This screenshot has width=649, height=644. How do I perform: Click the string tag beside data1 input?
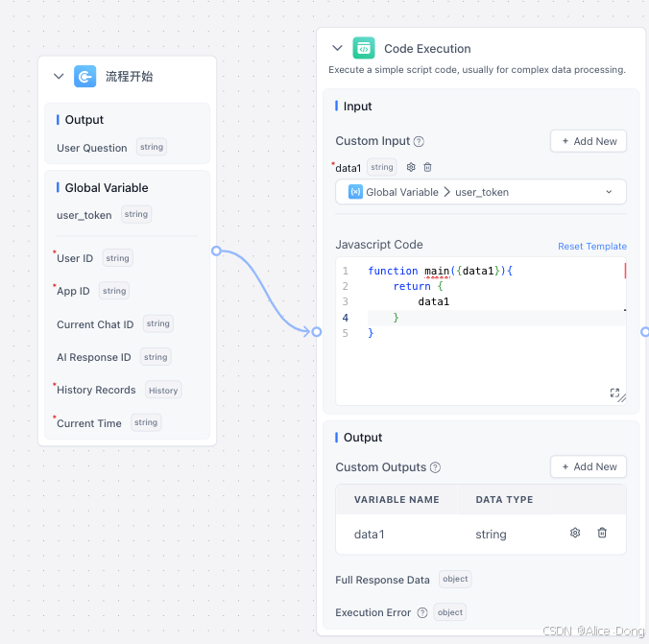click(x=381, y=167)
